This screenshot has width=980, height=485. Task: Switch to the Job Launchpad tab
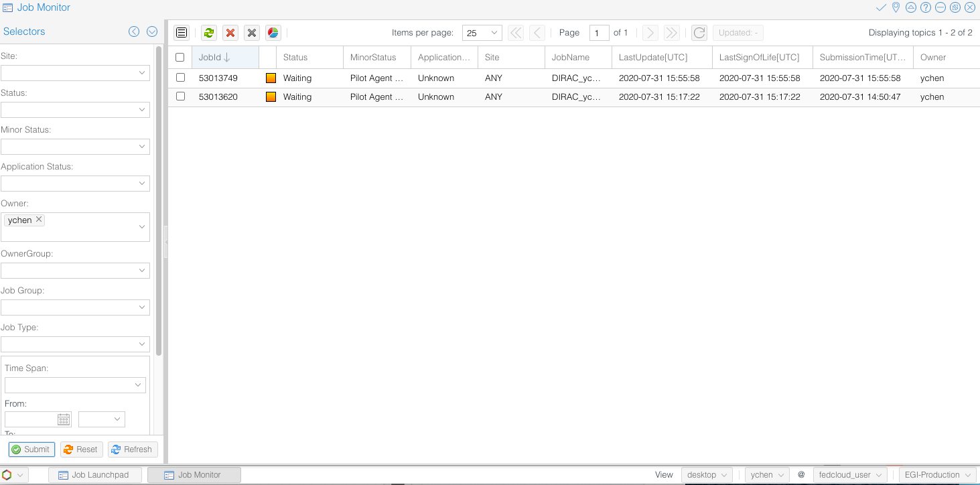point(95,474)
